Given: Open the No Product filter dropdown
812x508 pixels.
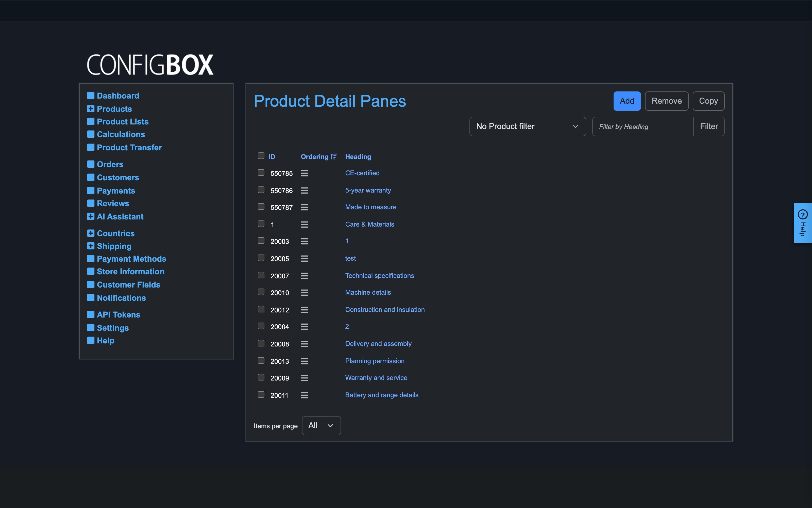Looking at the screenshot, I should [528, 126].
